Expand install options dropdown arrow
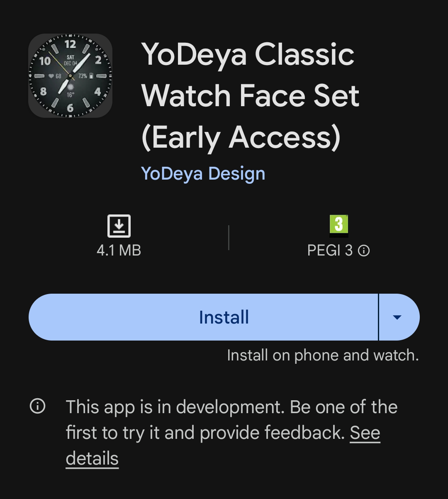The width and height of the screenshot is (448, 499). coord(397,317)
